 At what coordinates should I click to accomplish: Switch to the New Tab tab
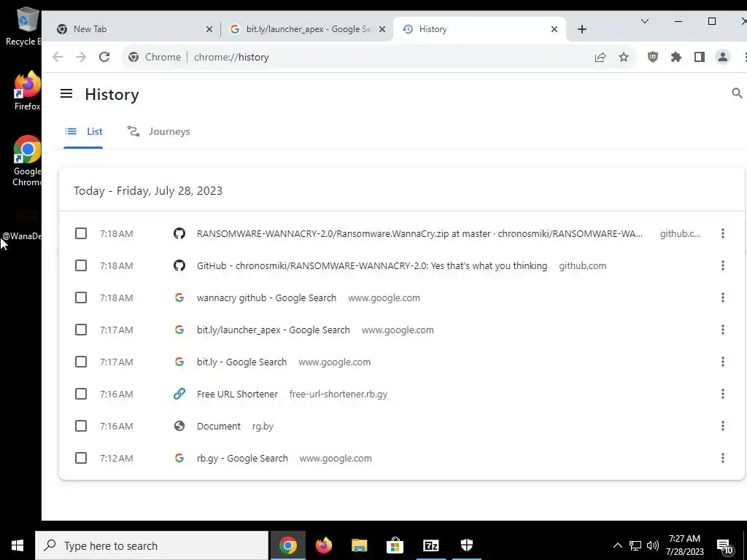(133, 29)
